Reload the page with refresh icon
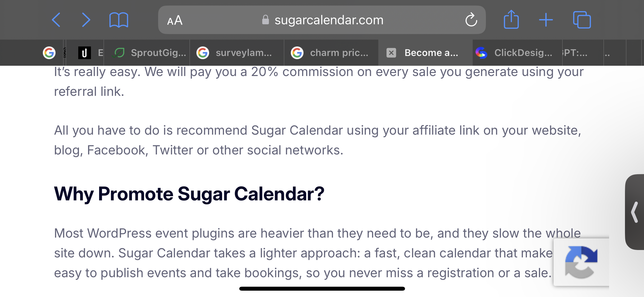This screenshot has width=644, height=297. 471,20
